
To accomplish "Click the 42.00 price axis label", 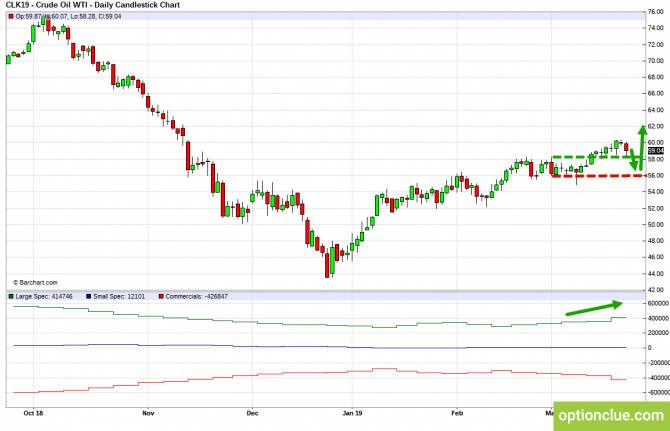I will (x=655, y=290).
